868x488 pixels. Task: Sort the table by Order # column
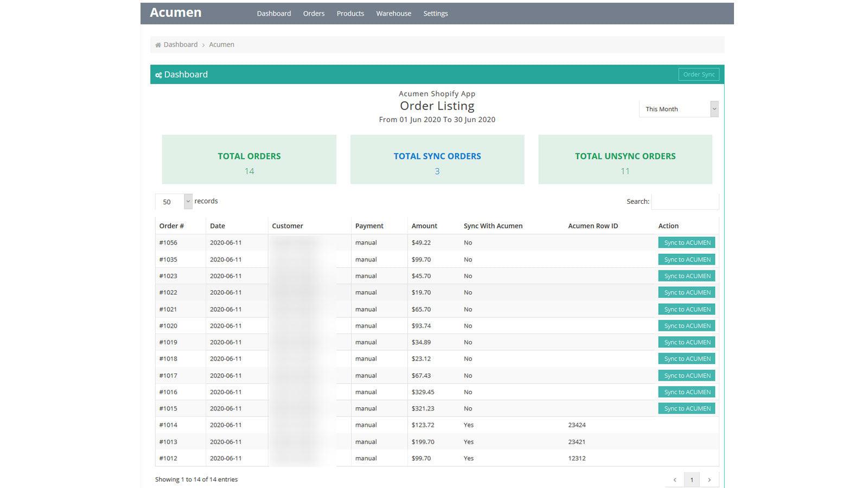[x=171, y=226]
